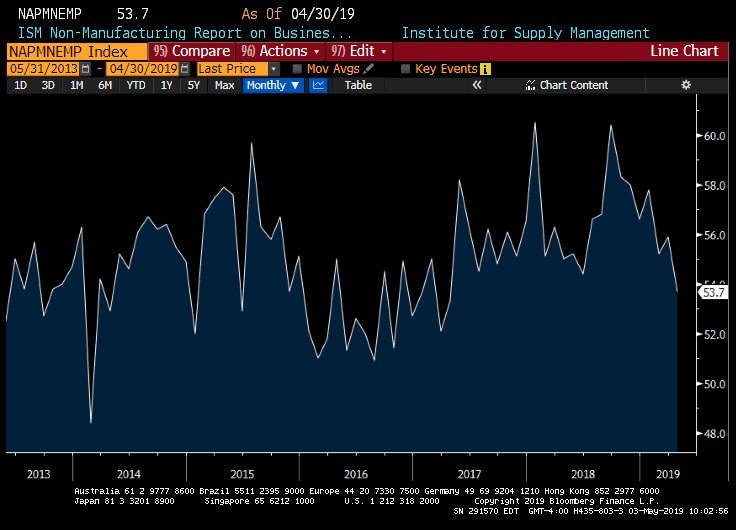
Task: Click the ISM Non-Manufacturing Report title
Action: point(185,33)
